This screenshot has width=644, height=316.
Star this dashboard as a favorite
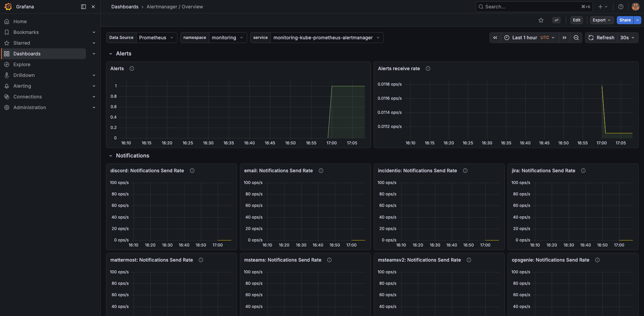[x=541, y=20]
